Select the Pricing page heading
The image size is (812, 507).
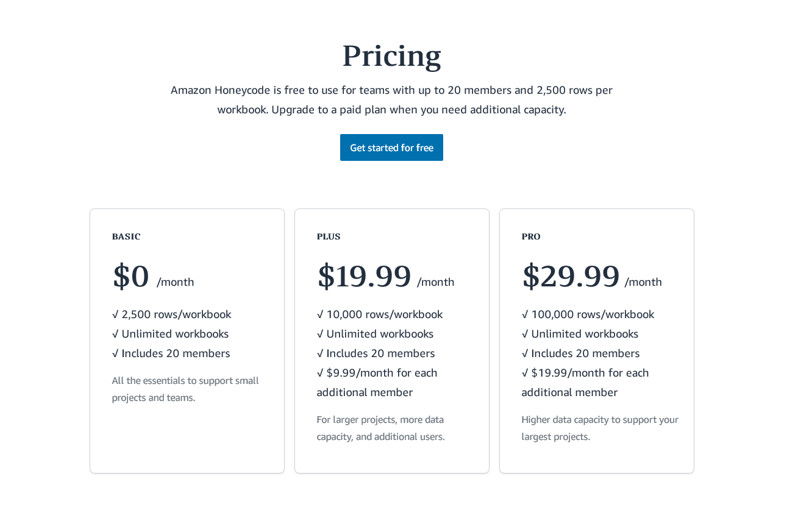click(x=391, y=55)
